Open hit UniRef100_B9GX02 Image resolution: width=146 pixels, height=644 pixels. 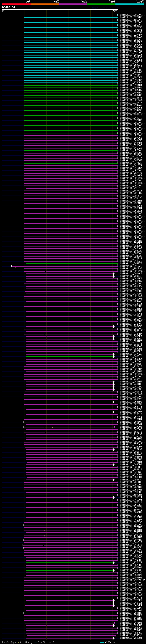point(131,37)
